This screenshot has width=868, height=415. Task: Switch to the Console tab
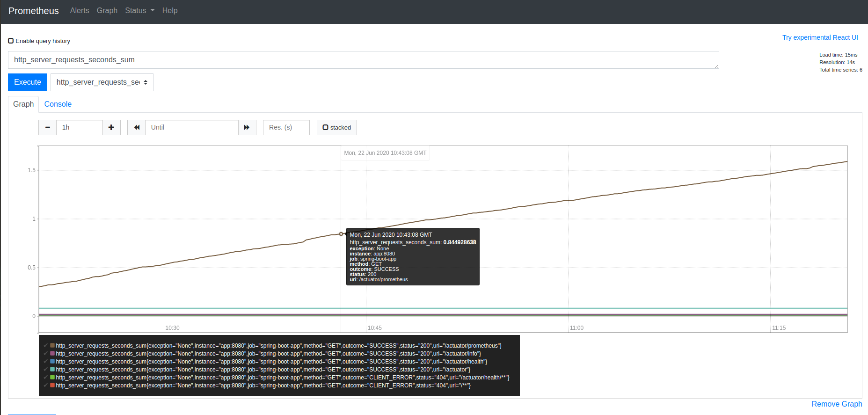[58, 104]
